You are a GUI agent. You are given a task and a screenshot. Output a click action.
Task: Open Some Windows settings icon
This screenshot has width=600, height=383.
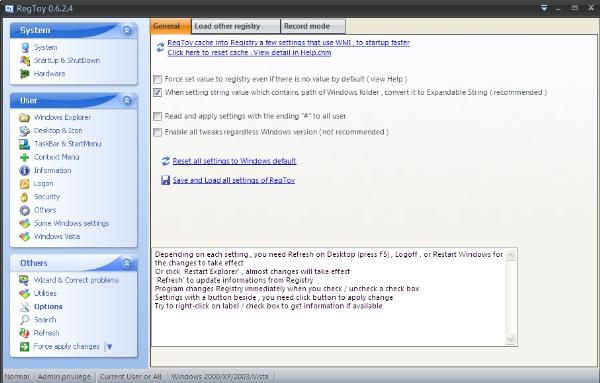click(24, 223)
